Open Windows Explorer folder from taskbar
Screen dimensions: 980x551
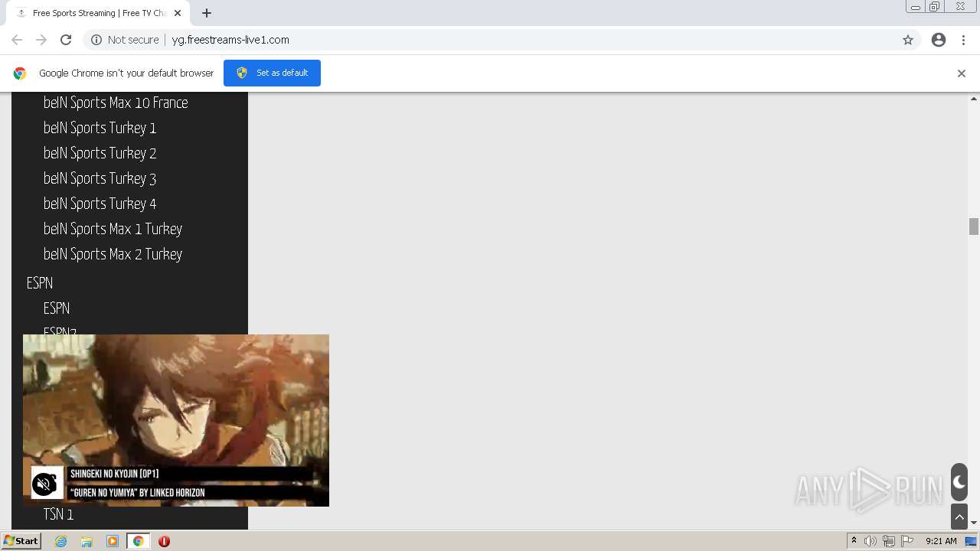click(87, 541)
